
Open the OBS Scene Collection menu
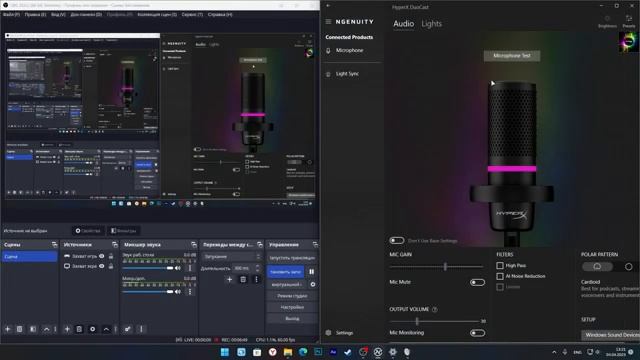(x=157, y=14)
